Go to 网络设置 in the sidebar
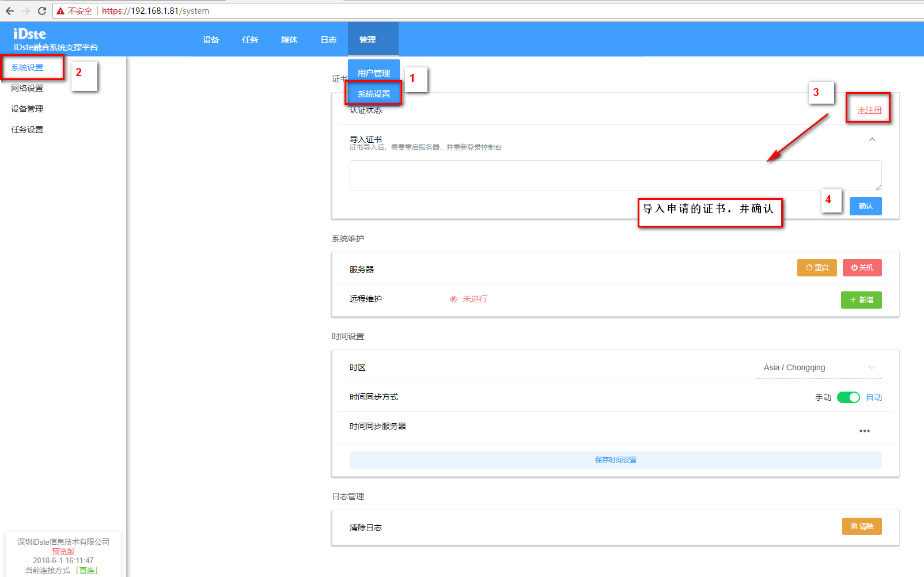Image resolution: width=924 pixels, height=577 pixels. [x=27, y=88]
